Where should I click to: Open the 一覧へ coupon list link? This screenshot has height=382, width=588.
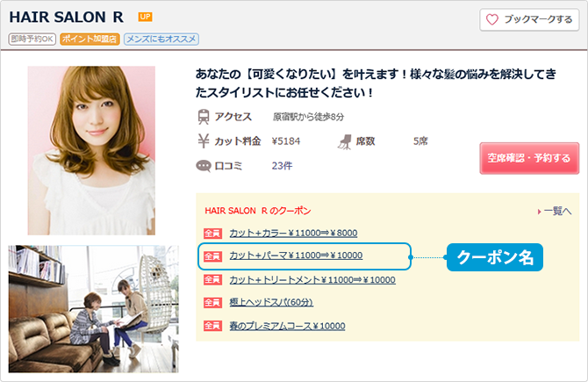click(x=555, y=212)
